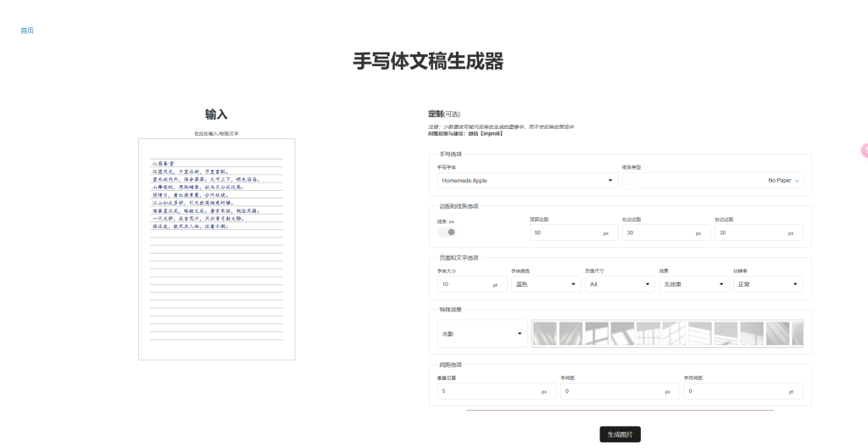Click the 顶部边距 field showing 50

[x=574, y=232]
